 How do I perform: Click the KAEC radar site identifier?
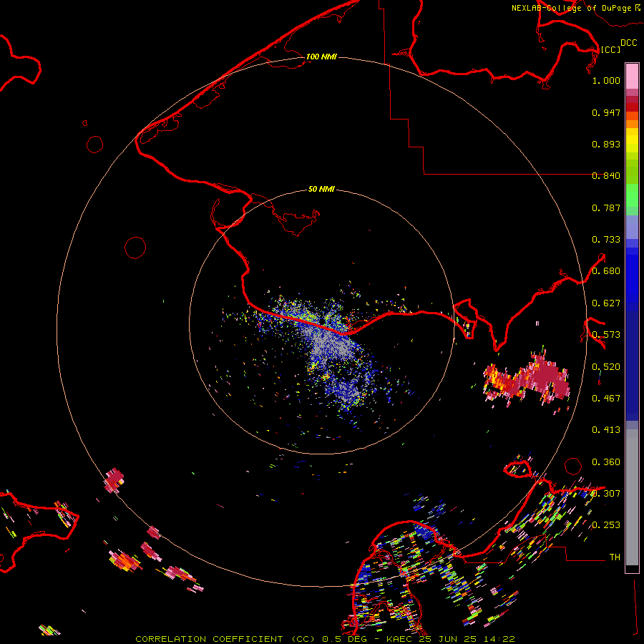click(x=399, y=639)
